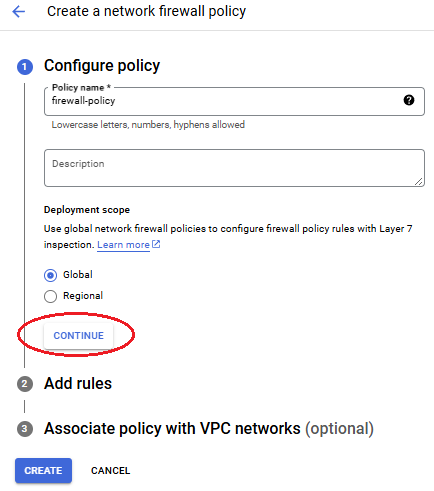Viewport: 434px width, 491px height.
Task: Choose the Regional deployment scope
Action: coord(50,296)
